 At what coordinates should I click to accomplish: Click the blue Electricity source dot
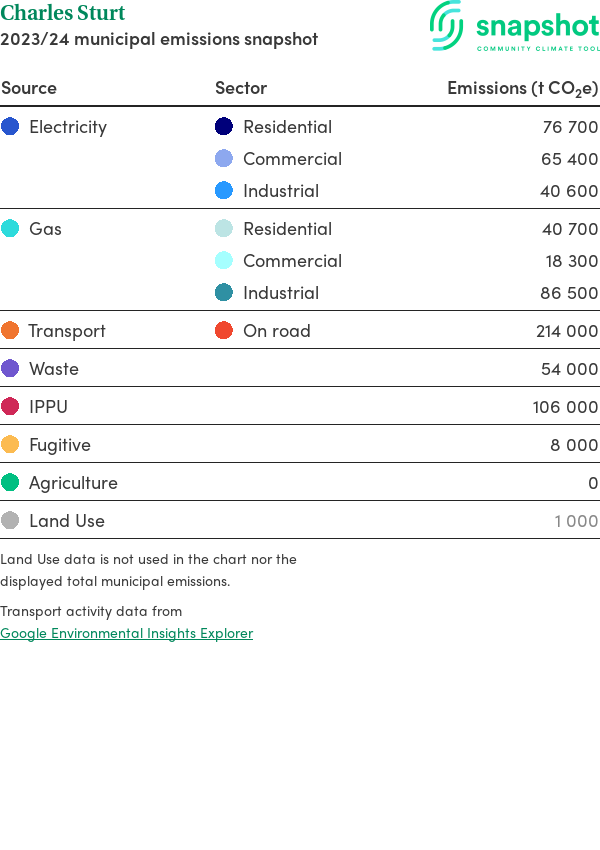(x=10, y=127)
